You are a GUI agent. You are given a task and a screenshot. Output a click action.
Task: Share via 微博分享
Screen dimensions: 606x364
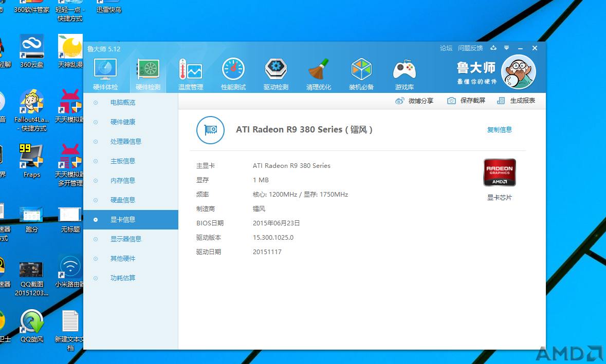coord(414,101)
